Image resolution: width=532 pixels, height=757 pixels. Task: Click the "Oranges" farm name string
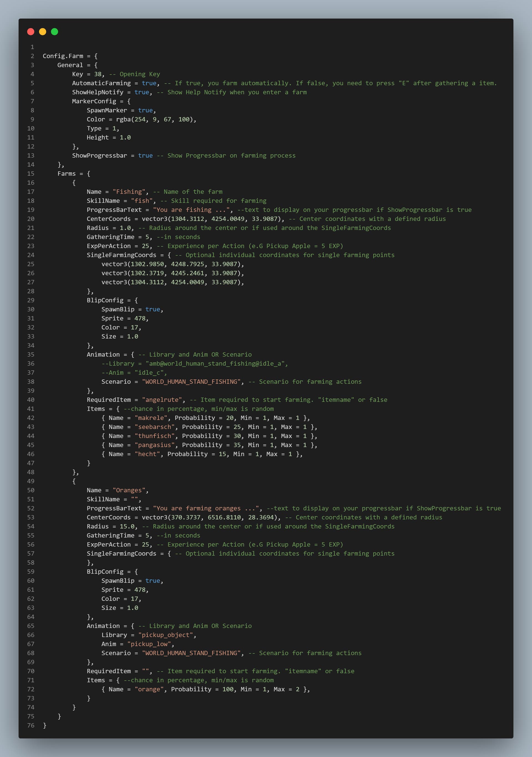(x=129, y=490)
